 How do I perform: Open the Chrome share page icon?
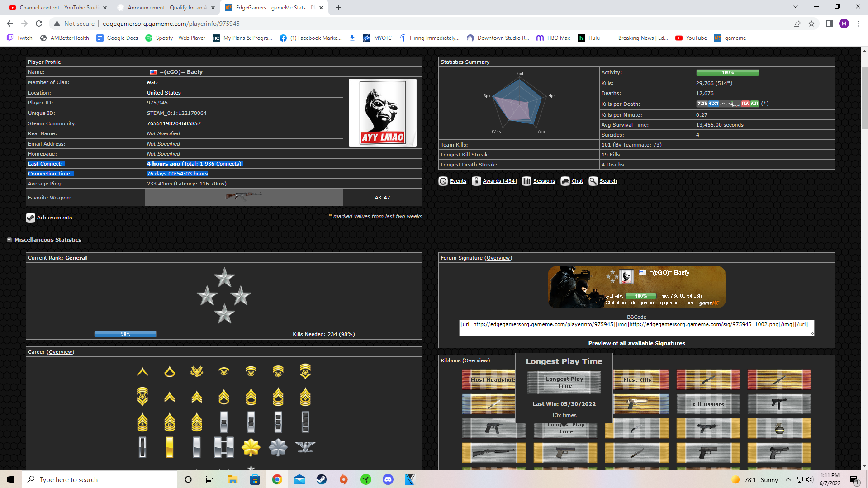click(797, 24)
